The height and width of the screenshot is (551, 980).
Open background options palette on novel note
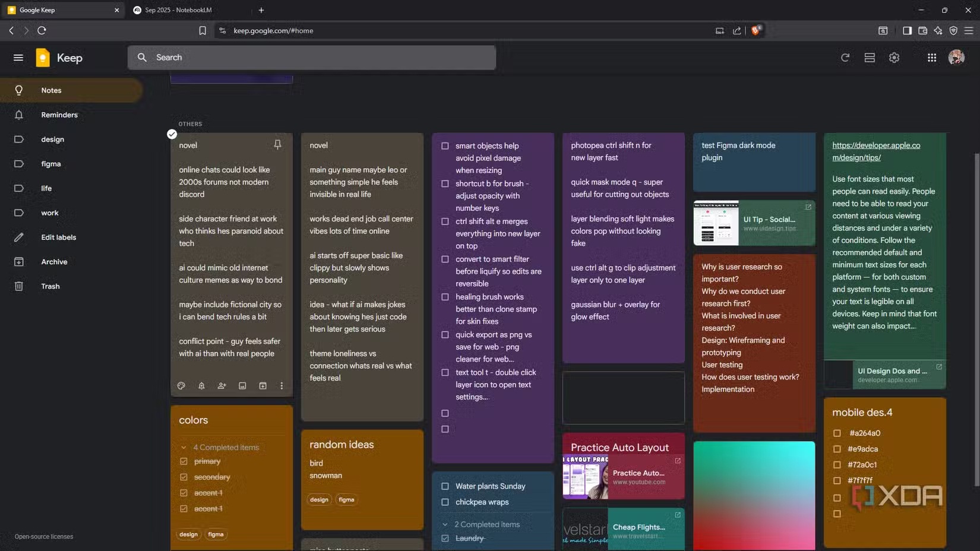pos(181,386)
